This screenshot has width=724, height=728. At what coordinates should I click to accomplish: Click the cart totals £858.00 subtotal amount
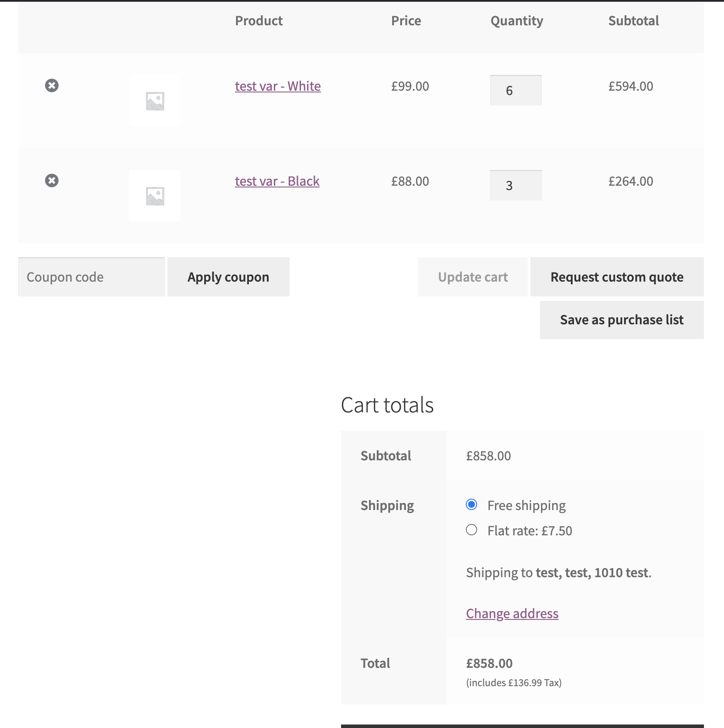click(x=488, y=456)
